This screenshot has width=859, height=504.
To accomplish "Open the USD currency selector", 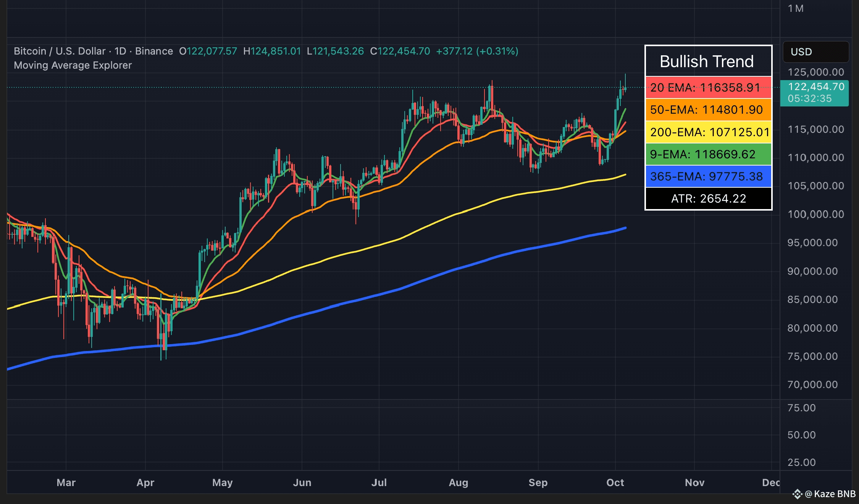I will click(x=815, y=52).
